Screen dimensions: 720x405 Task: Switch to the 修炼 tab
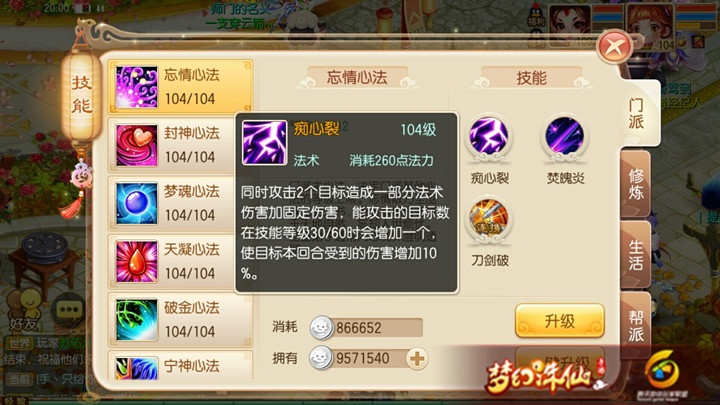pyautogui.click(x=636, y=184)
